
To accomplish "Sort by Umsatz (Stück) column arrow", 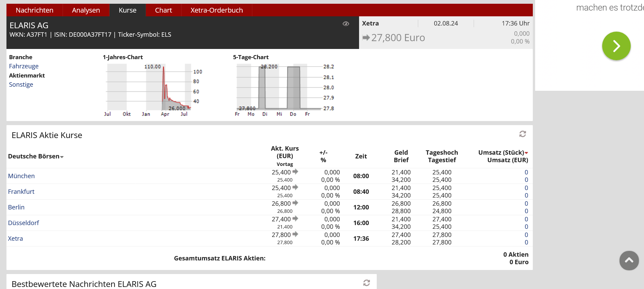I will pyautogui.click(x=526, y=153).
